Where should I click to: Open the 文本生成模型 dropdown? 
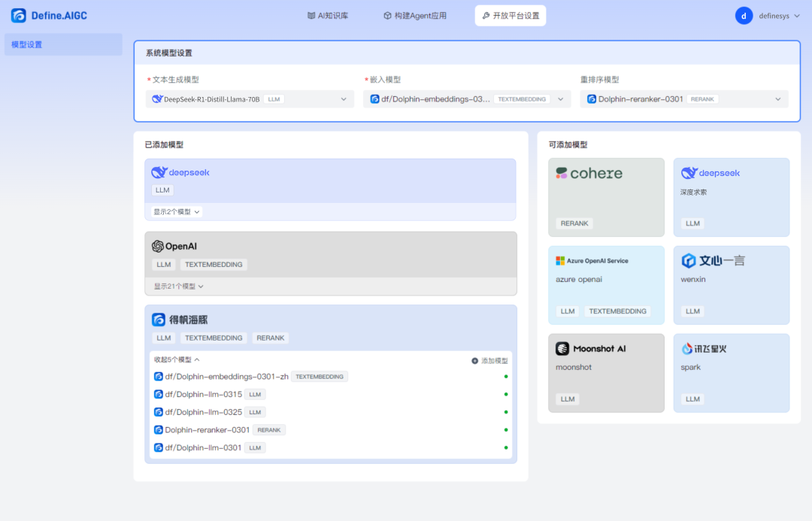250,99
